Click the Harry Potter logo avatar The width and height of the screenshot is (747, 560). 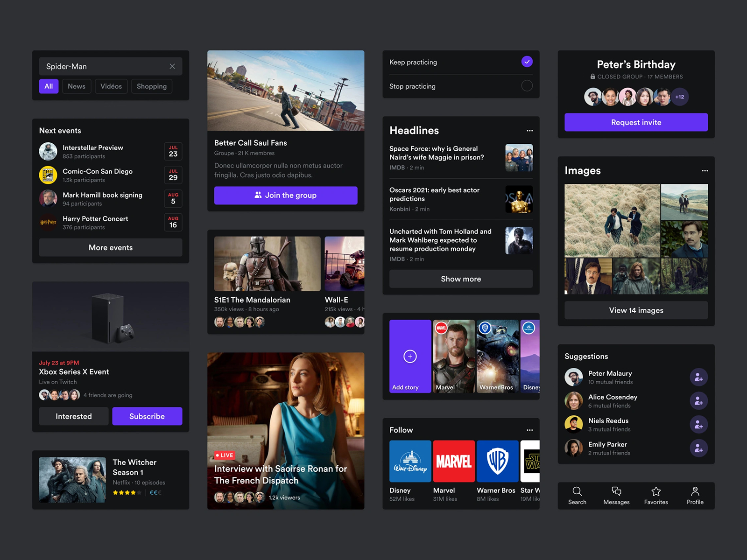click(48, 223)
